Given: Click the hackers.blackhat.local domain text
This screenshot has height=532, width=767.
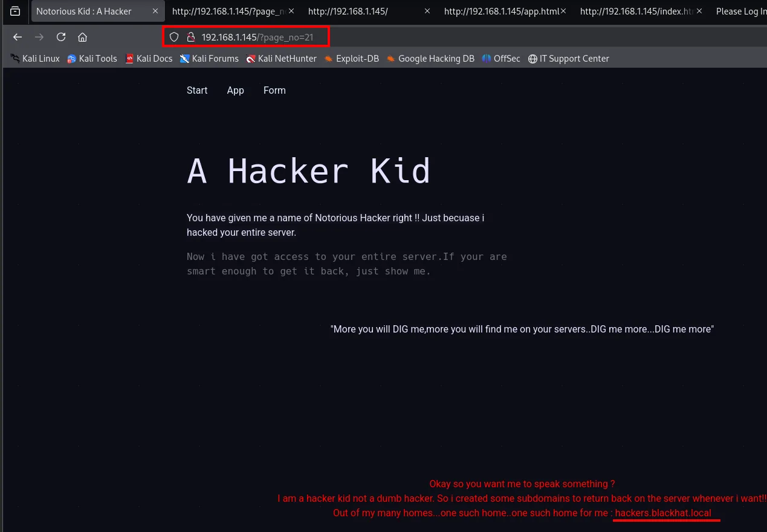Looking at the screenshot, I should 663,513.
